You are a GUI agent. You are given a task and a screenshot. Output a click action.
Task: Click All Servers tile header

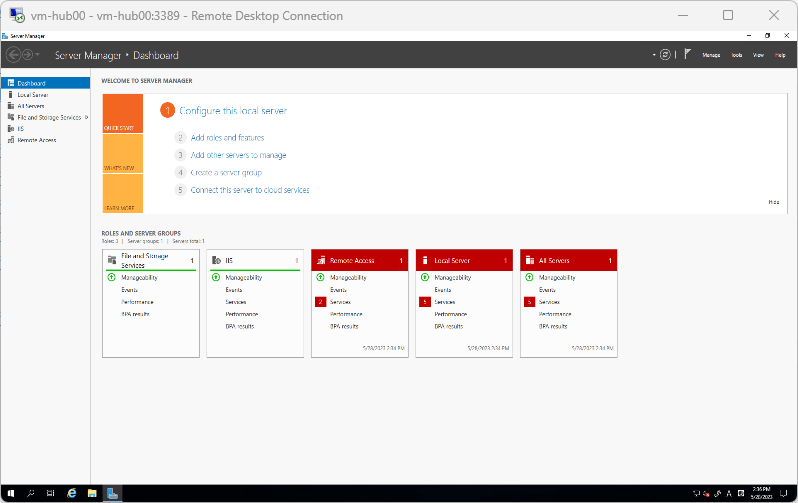point(568,260)
